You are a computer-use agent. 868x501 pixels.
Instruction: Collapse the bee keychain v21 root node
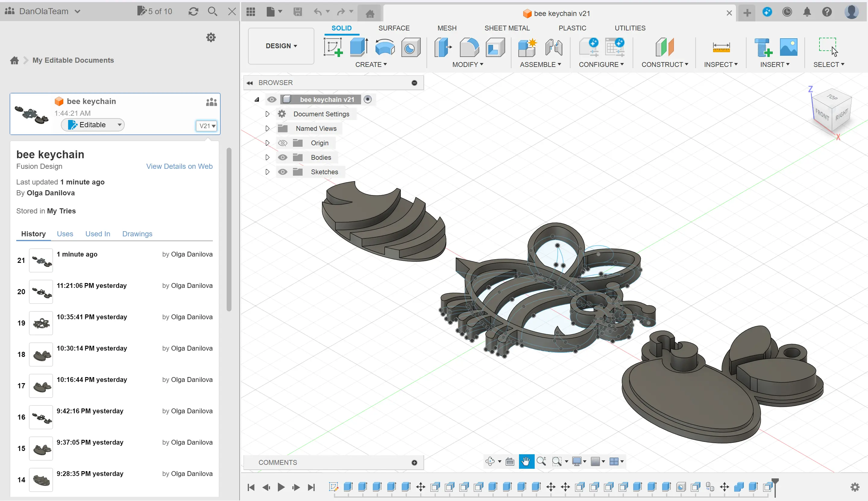pos(257,99)
